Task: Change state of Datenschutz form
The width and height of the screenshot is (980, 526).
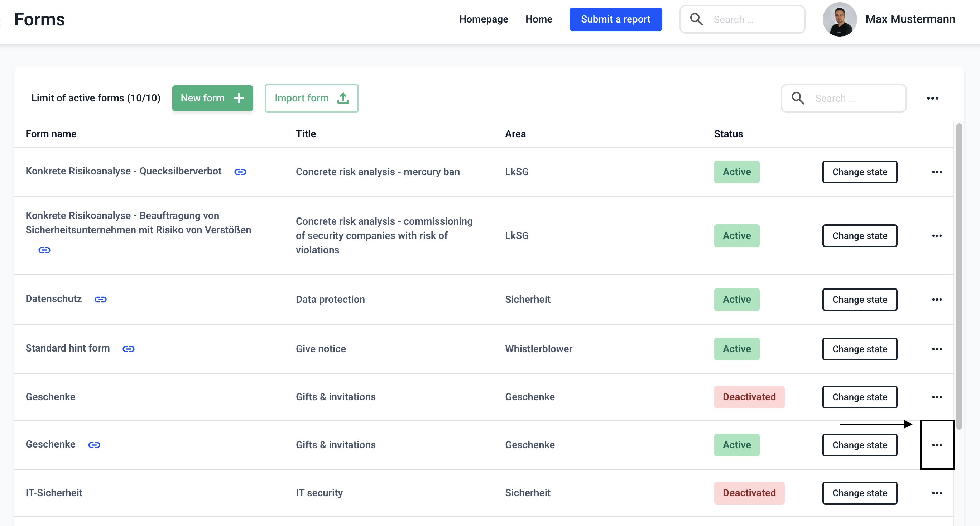Action: click(859, 300)
